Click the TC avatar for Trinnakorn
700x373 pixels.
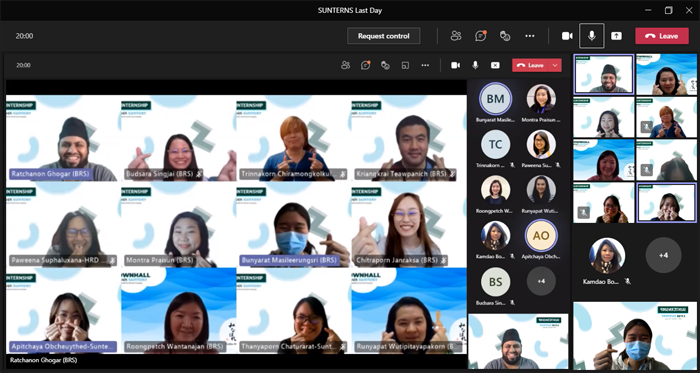coord(496,145)
